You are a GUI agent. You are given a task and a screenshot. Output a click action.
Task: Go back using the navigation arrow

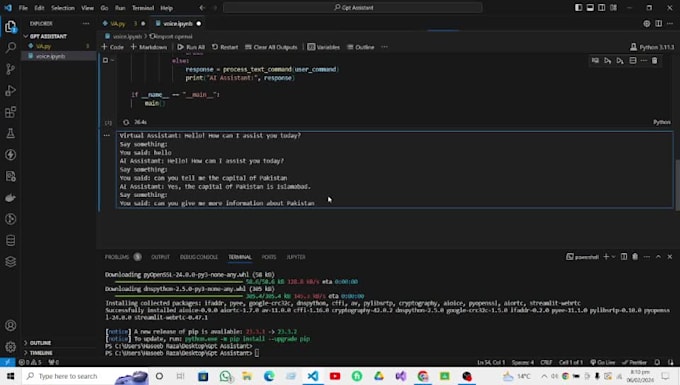pyautogui.click(x=202, y=8)
